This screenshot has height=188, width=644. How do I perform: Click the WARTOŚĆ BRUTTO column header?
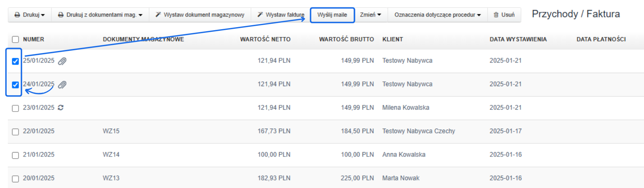pyautogui.click(x=346, y=39)
